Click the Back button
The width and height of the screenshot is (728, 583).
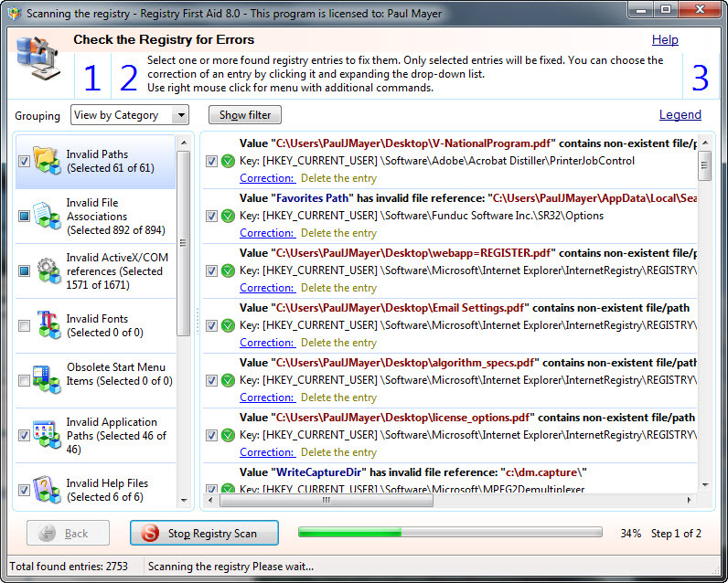point(69,533)
